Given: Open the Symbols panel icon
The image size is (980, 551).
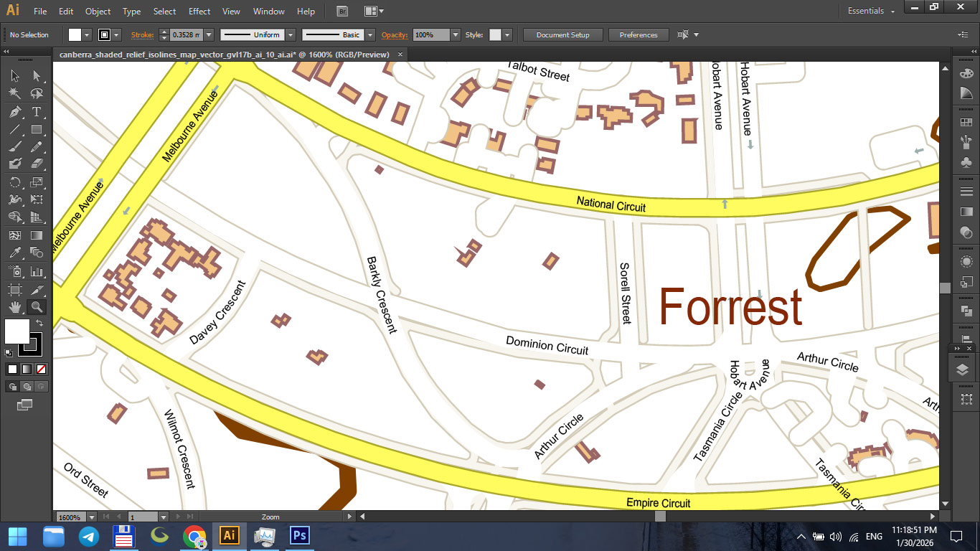Looking at the screenshot, I should 966,163.
